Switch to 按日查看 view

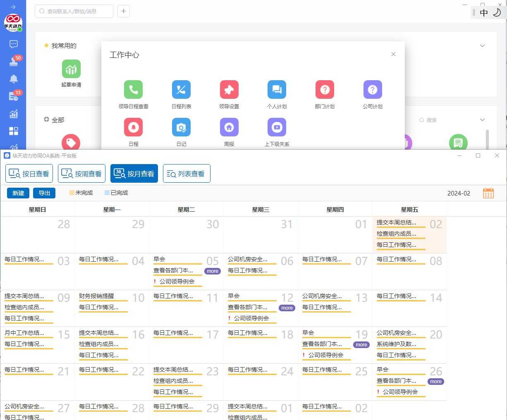click(29, 174)
